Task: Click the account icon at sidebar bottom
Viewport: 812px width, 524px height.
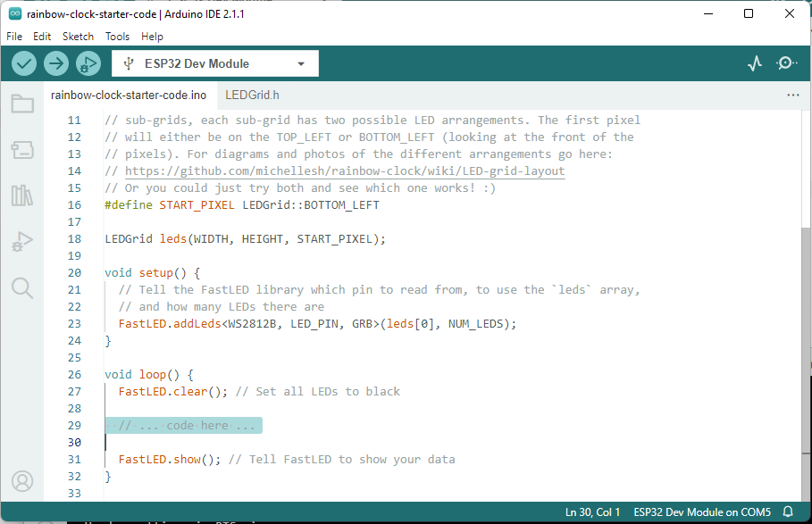Action: point(22,480)
